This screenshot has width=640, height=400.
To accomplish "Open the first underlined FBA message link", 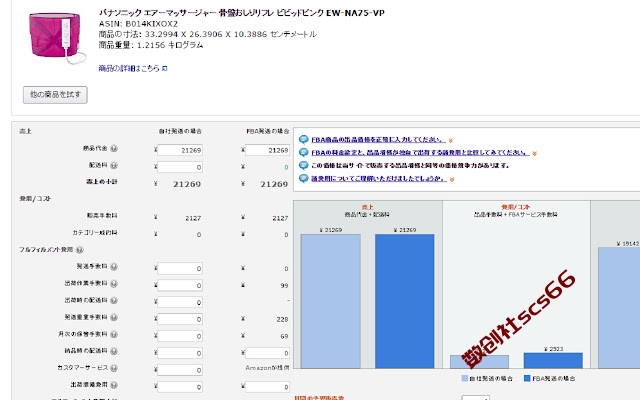I will pos(378,140).
